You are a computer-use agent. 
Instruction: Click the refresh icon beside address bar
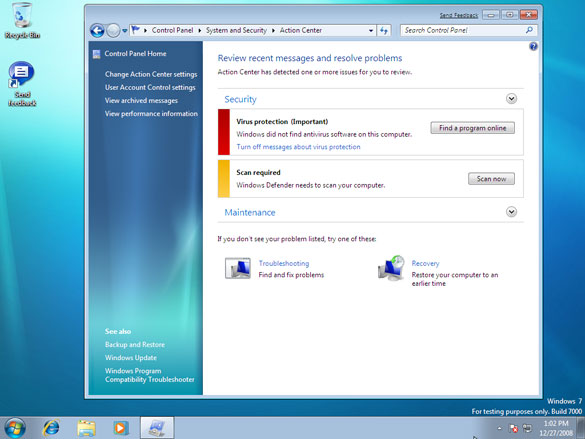pyautogui.click(x=384, y=31)
